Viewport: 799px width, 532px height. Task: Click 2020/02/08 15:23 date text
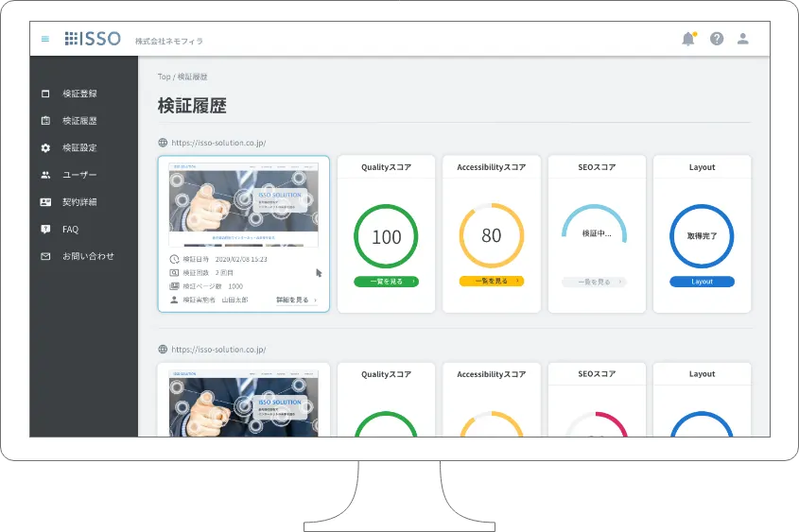coord(241,259)
